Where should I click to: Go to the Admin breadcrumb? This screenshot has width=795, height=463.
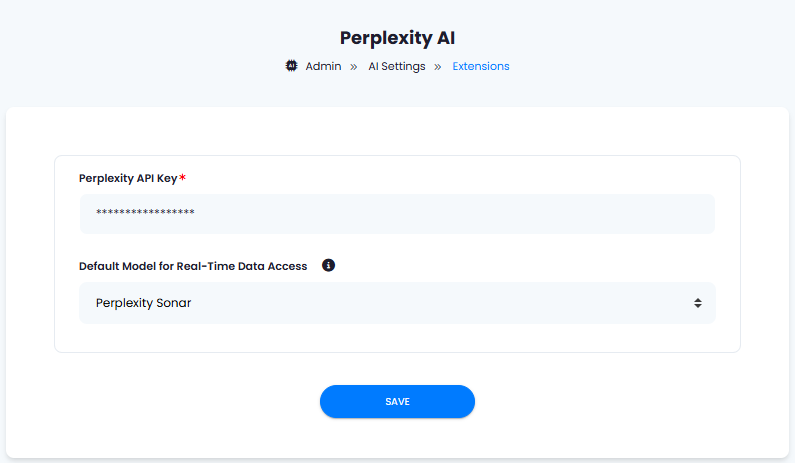(x=323, y=66)
